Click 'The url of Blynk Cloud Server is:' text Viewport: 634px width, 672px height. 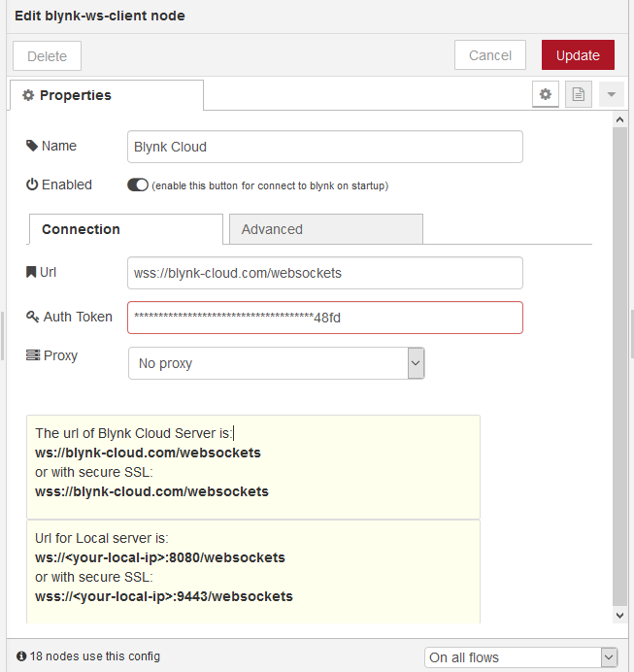[134, 433]
